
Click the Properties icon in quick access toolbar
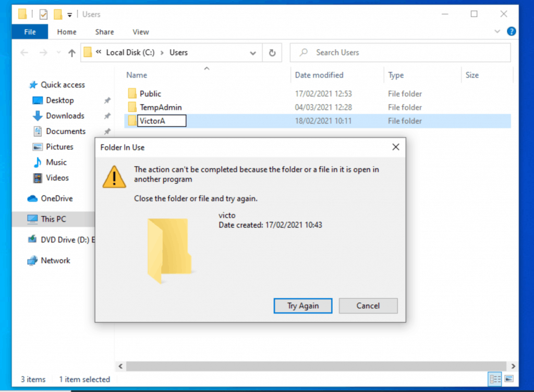43,14
